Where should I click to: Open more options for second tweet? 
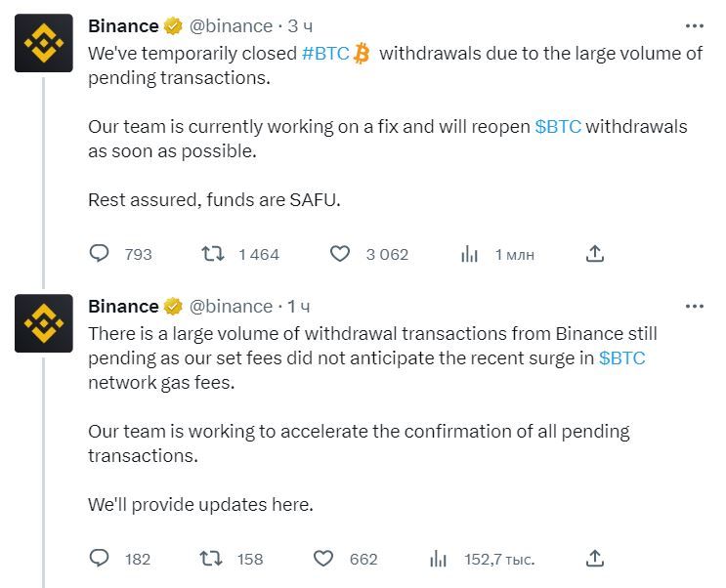point(694,307)
